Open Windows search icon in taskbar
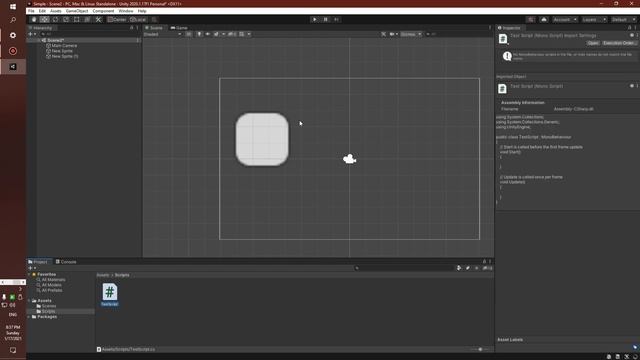Screen dimensions: 640x360 tap(13, 20)
